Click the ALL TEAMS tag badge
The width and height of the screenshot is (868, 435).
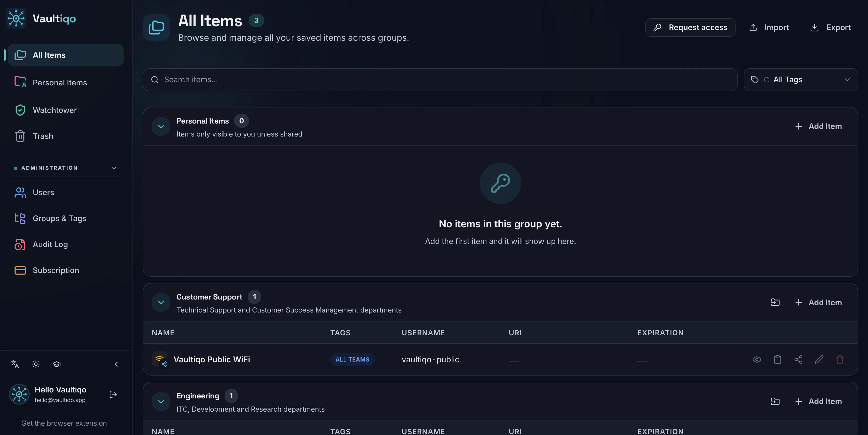coord(352,359)
